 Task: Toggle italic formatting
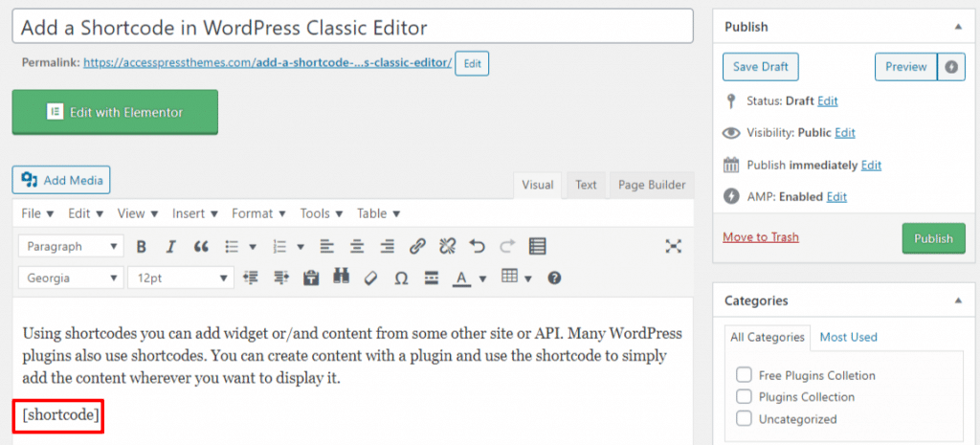click(x=170, y=246)
